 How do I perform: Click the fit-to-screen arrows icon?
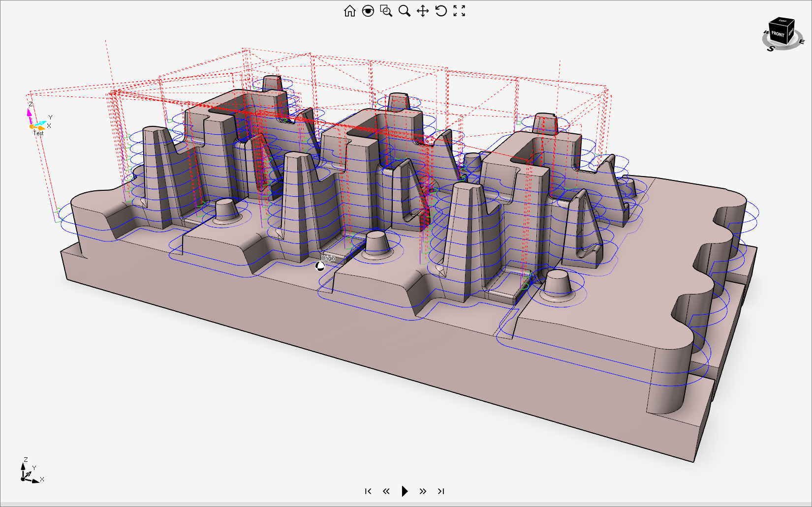click(x=459, y=11)
